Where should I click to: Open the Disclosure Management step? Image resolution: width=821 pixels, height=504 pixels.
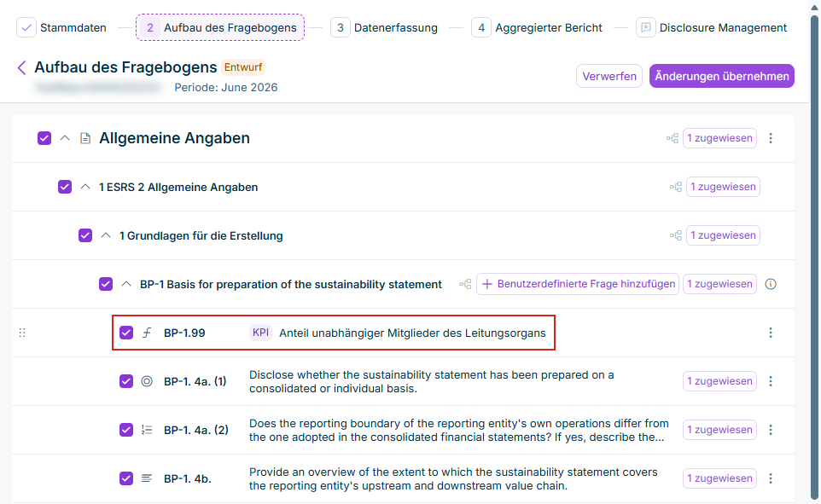[x=712, y=28]
